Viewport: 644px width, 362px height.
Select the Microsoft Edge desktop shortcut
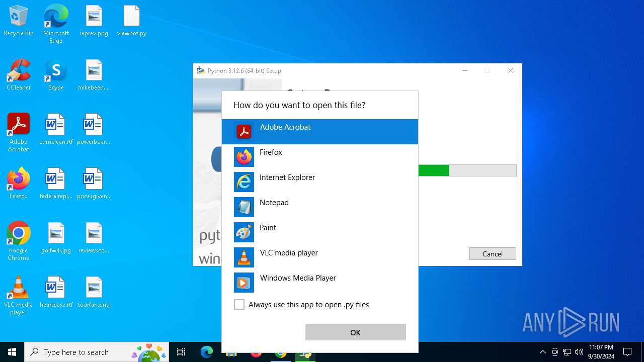56,24
